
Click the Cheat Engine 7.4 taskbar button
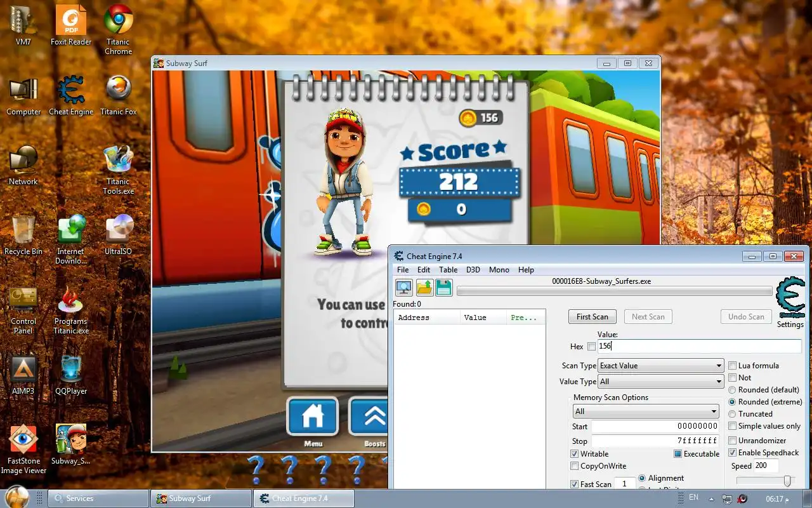coord(303,498)
